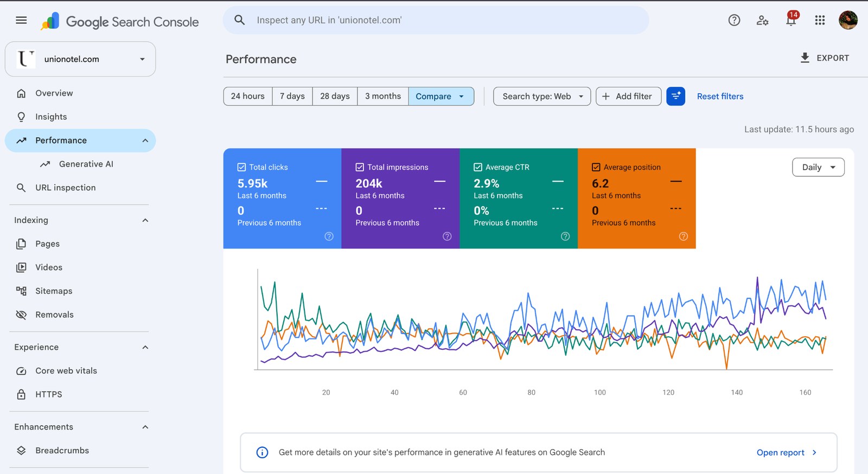Open the hamburger main menu
The image size is (868, 474).
pyautogui.click(x=21, y=20)
